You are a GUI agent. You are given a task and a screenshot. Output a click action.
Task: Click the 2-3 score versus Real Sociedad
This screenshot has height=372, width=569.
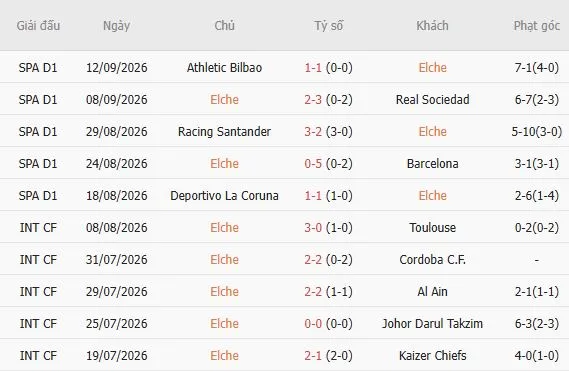pos(313,100)
